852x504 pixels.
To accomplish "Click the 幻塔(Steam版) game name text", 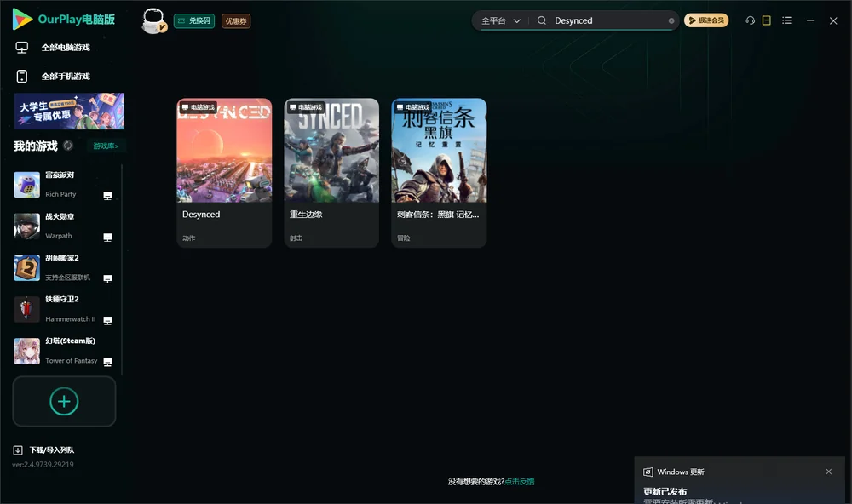I will 70,341.
